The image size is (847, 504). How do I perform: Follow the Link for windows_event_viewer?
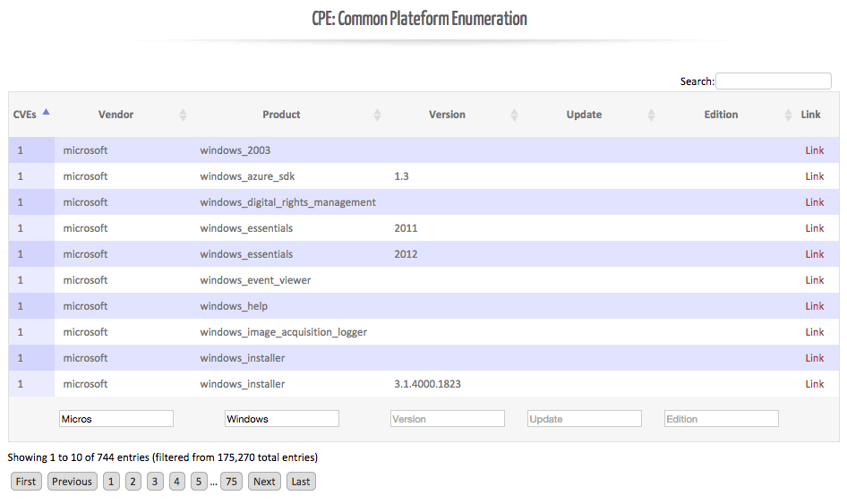click(x=814, y=280)
